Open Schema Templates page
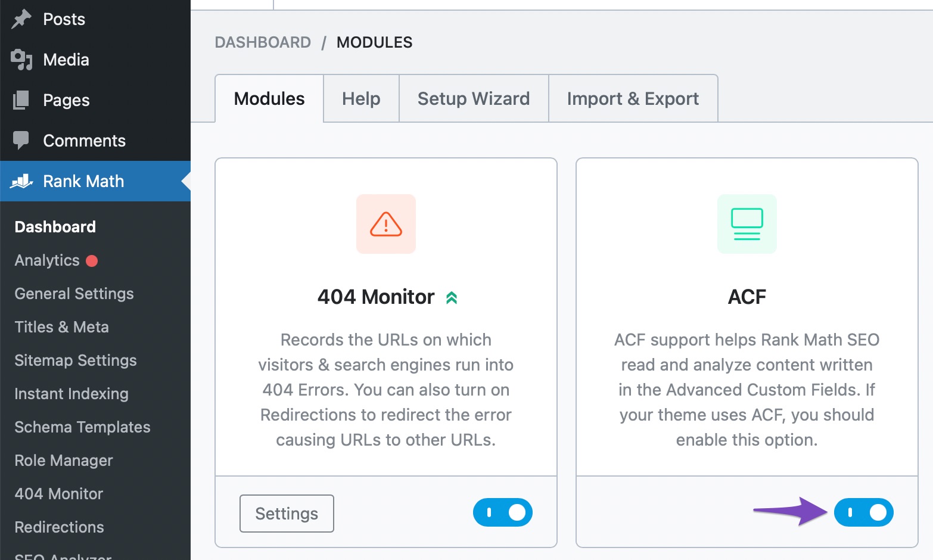 coord(82,427)
